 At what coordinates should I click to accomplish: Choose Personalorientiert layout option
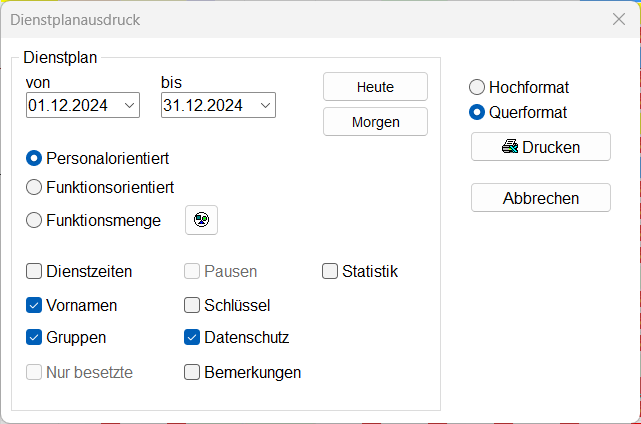tap(35, 158)
